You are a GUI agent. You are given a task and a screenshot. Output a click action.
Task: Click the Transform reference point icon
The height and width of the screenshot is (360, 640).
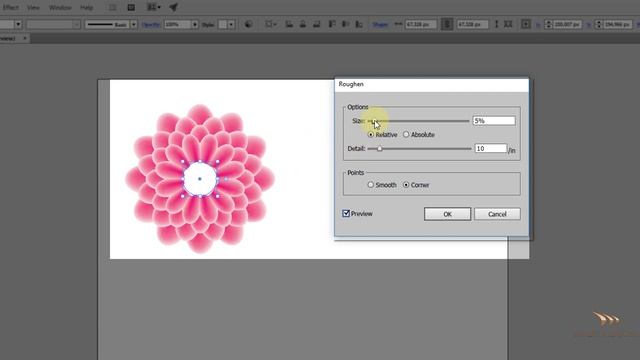coord(526,24)
